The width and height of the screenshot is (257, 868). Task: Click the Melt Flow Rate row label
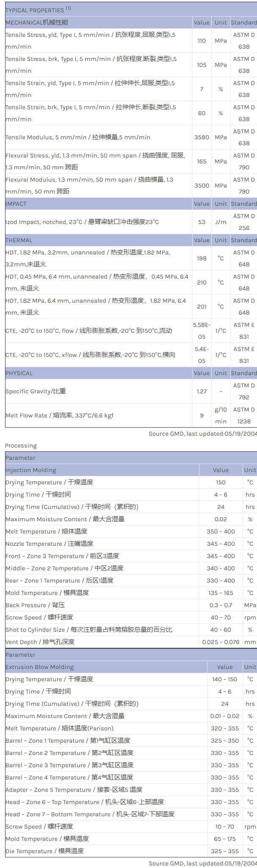click(x=59, y=415)
